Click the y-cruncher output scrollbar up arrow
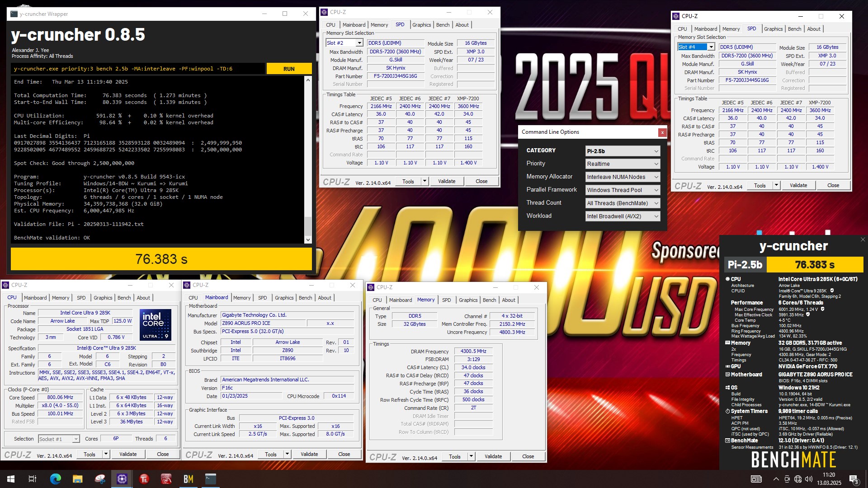 [308, 80]
